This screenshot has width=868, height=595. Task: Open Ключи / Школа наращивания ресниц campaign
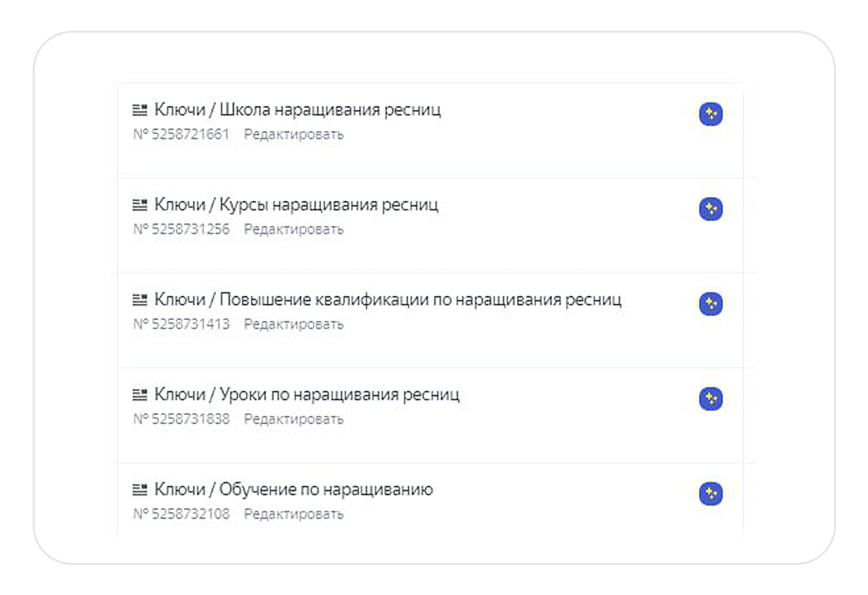(298, 110)
